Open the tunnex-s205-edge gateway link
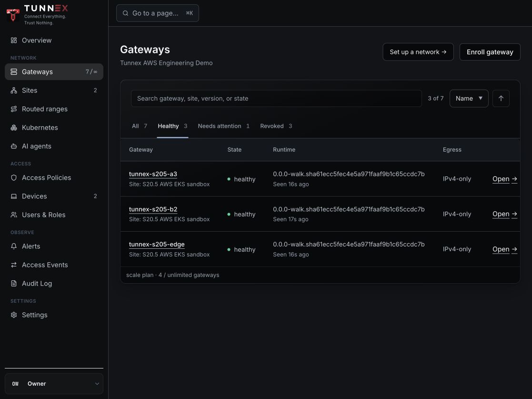 coord(157,245)
